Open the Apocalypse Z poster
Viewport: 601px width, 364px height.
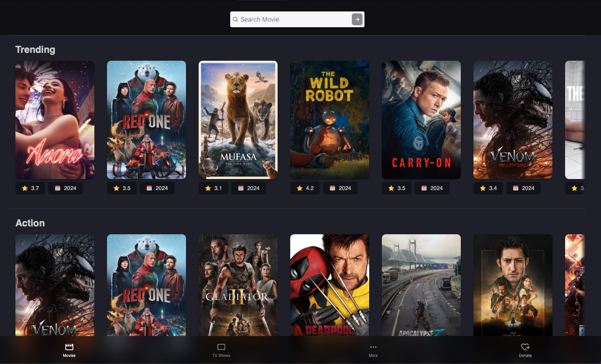421,285
